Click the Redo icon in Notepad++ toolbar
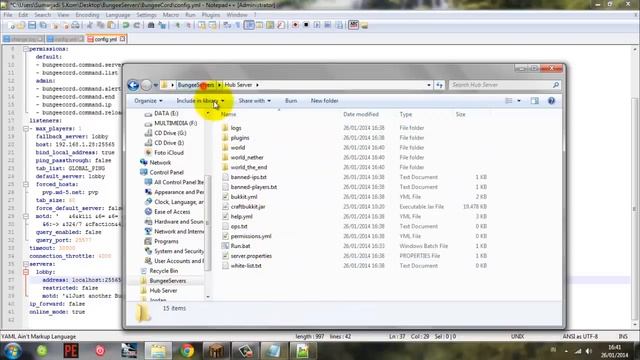 click(x=137, y=25)
